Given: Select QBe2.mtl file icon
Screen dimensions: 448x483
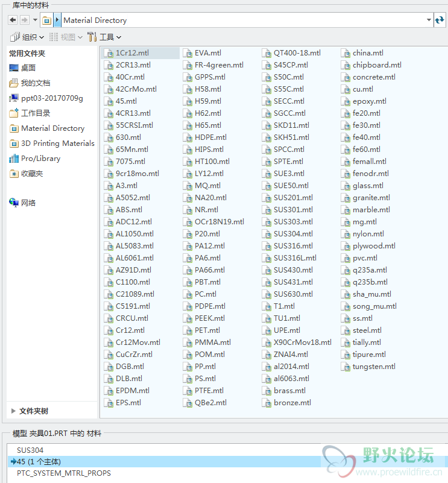Looking at the screenshot, I should pyautogui.click(x=188, y=403).
